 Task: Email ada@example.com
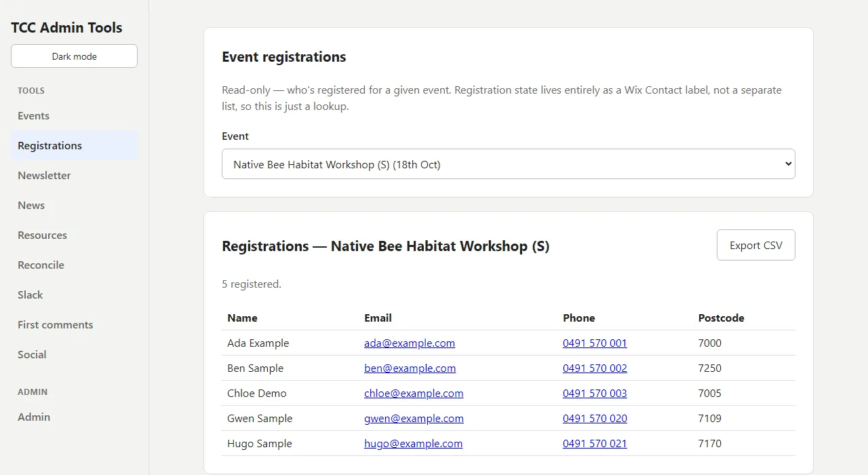(410, 343)
